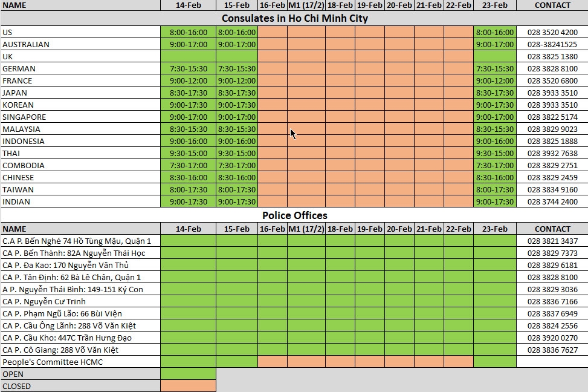The height and width of the screenshot is (392, 588).
Task: Click the green OPEN legend color swatch
Action: 188,374
